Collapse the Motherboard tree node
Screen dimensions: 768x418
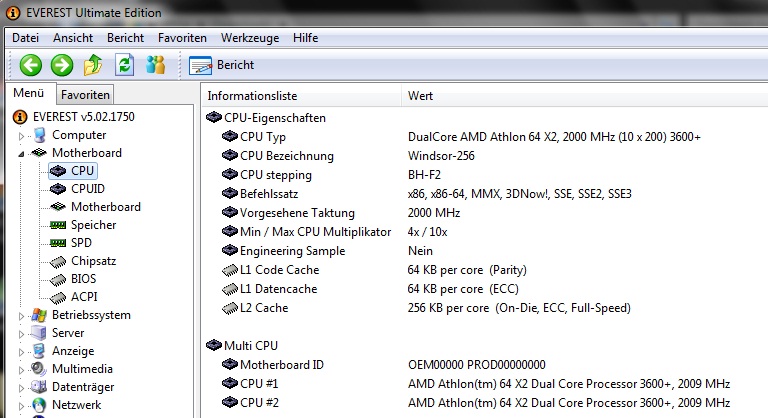coord(22,154)
